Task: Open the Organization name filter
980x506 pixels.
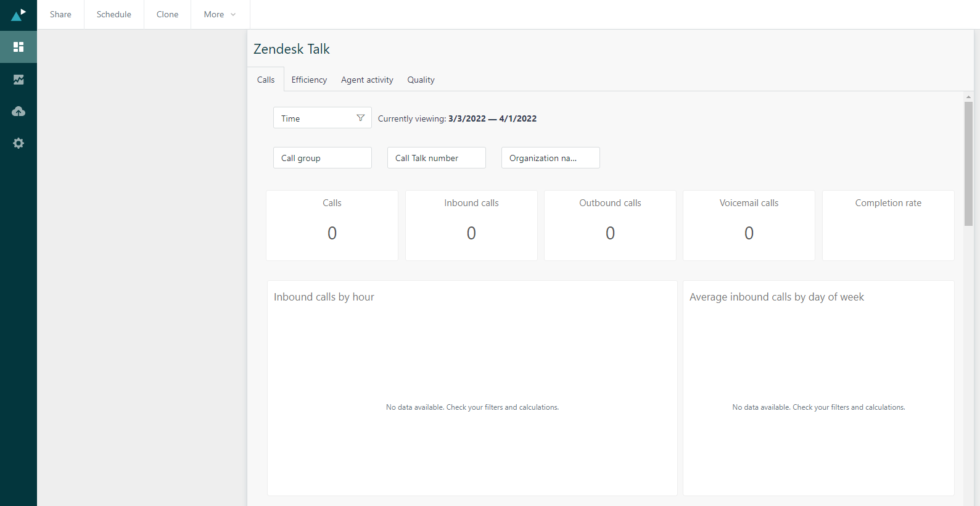Action: 551,158
